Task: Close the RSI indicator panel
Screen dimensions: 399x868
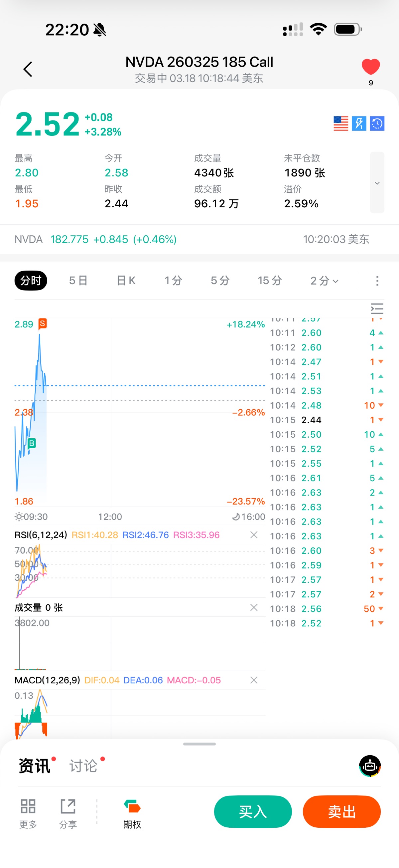Action: click(x=254, y=535)
